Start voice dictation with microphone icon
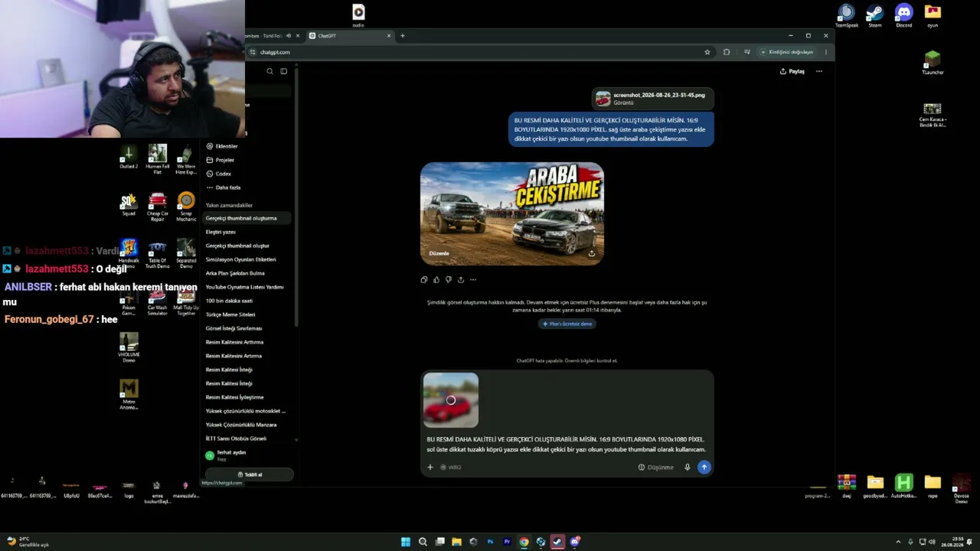This screenshot has width=980, height=551. 688,467
